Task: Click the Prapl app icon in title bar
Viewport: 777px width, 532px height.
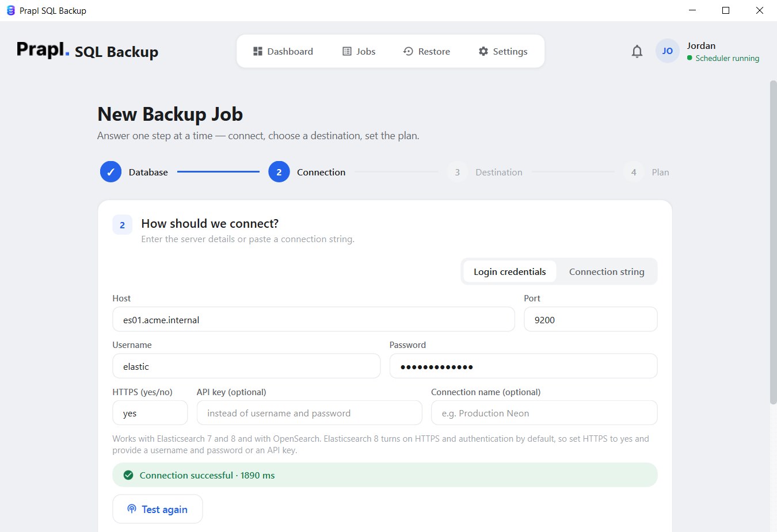Action: tap(10, 10)
